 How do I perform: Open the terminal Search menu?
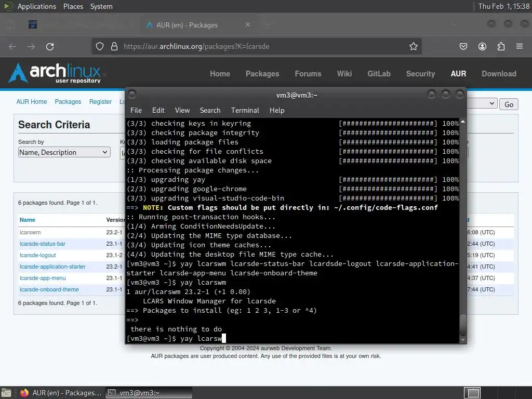(x=210, y=110)
